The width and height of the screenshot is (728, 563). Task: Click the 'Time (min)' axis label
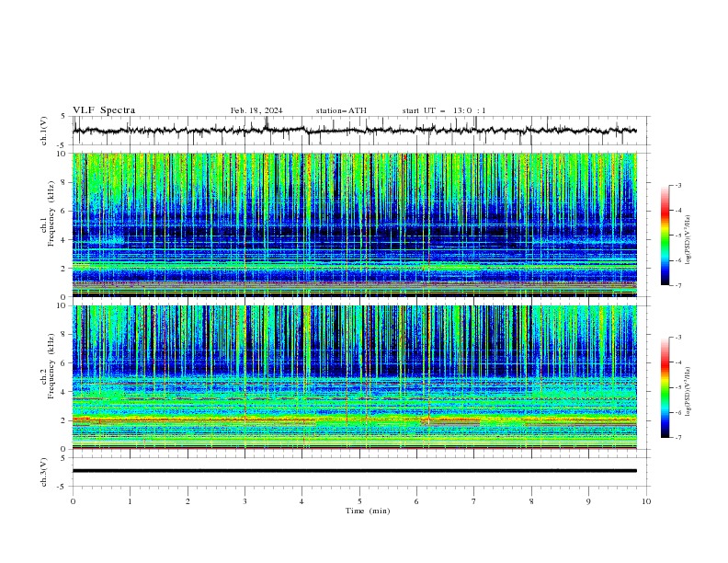click(368, 511)
